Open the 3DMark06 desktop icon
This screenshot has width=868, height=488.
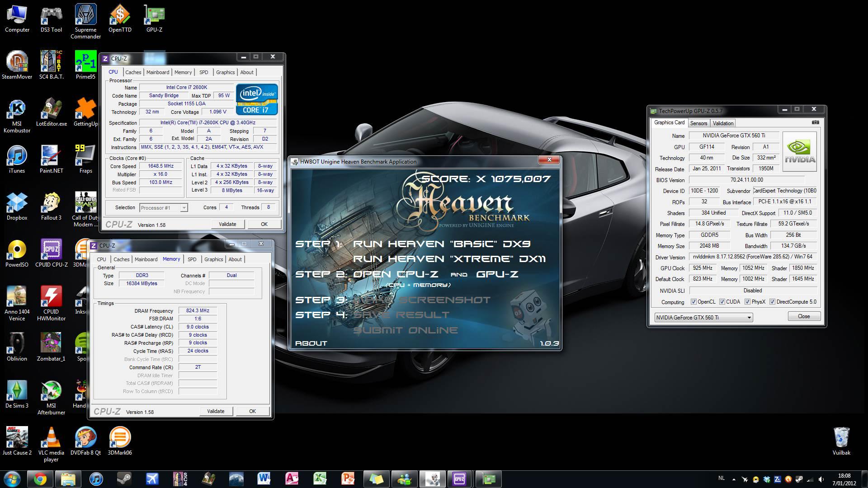click(120, 441)
